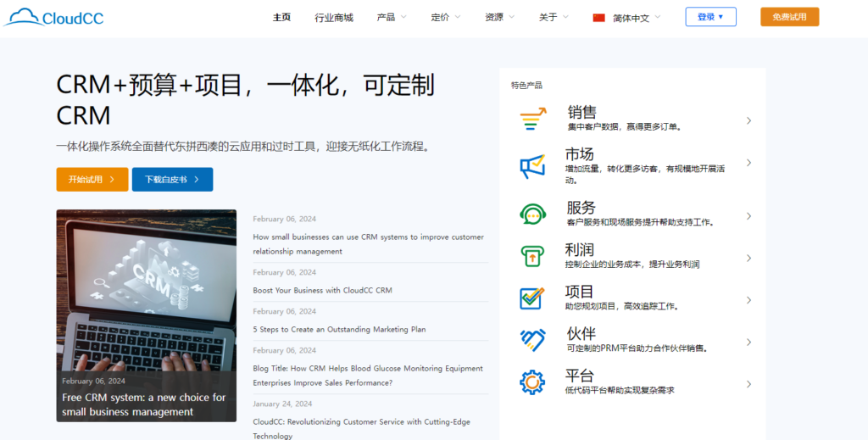Click the 销售 product heading

(581, 112)
